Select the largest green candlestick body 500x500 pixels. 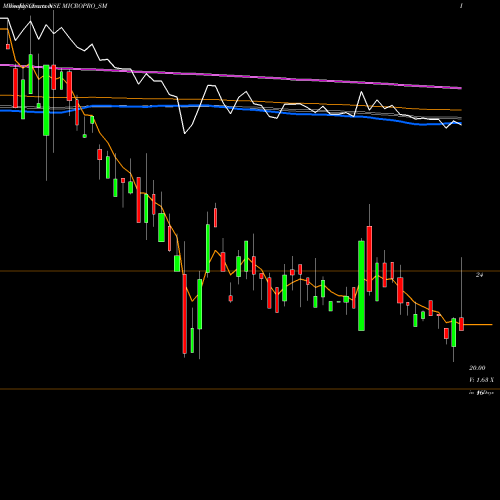(361, 286)
